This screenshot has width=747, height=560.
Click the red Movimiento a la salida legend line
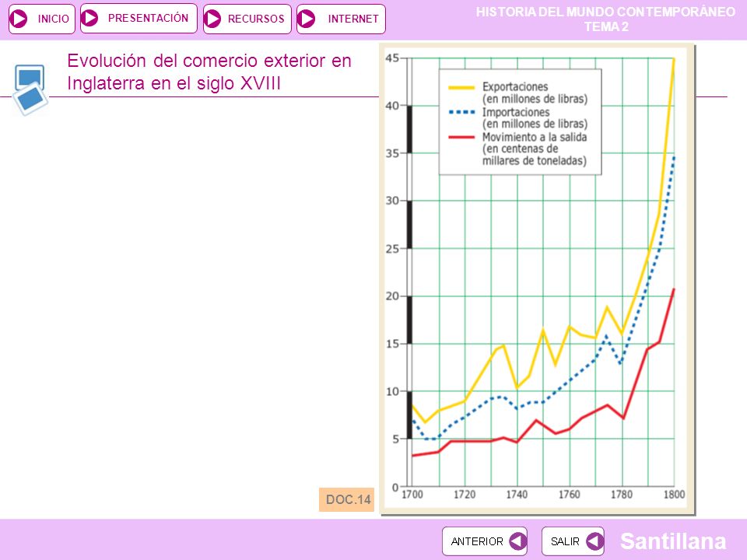(461, 137)
